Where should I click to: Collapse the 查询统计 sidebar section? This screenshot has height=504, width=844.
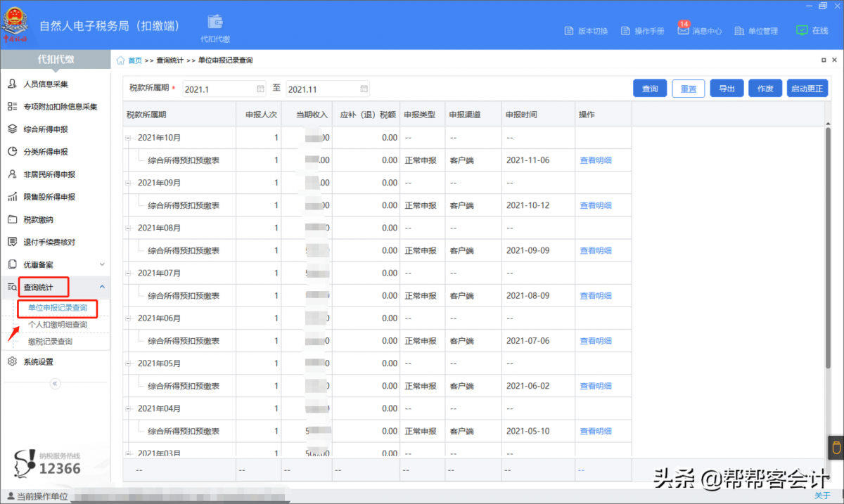[102, 287]
